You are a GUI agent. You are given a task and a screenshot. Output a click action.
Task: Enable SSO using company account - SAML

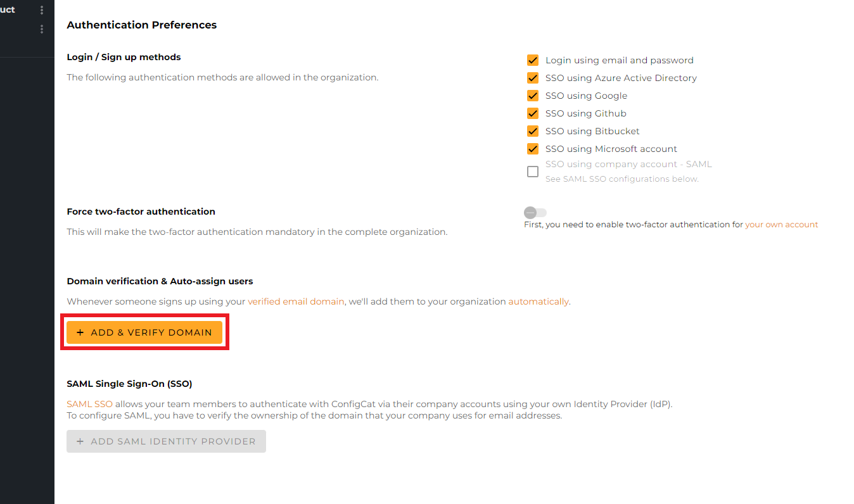pos(533,171)
